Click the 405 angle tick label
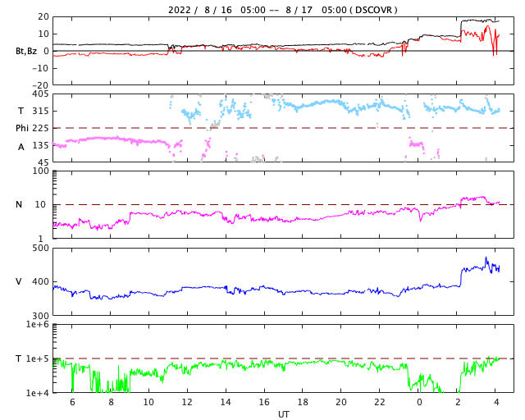This screenshot has height=420, width=525. point(40,94)
